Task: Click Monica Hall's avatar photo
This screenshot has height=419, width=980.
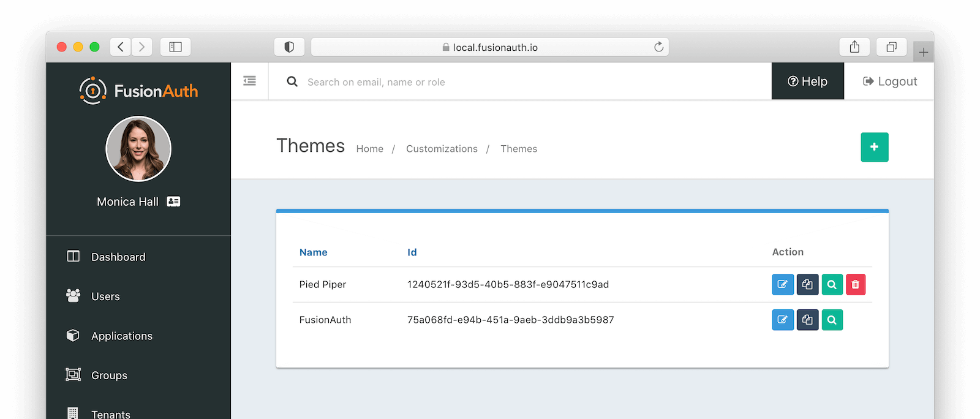Action: (x=138, y=149)
